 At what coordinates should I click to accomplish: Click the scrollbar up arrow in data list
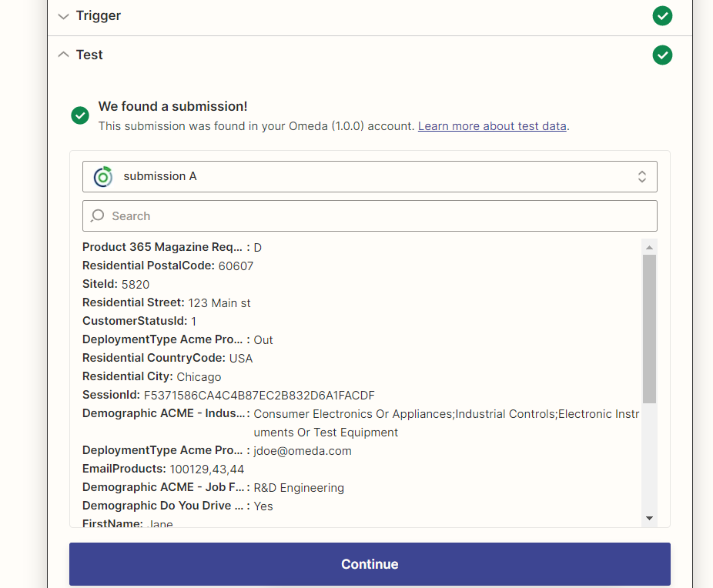pyautogui.click(x=649, y=247)
